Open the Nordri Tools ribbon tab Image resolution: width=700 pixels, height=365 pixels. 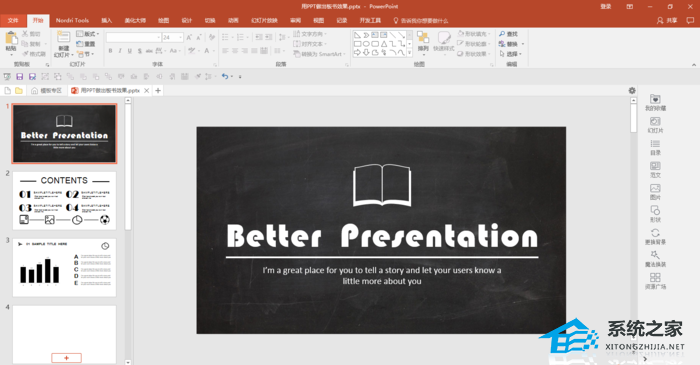click(72, 20)
